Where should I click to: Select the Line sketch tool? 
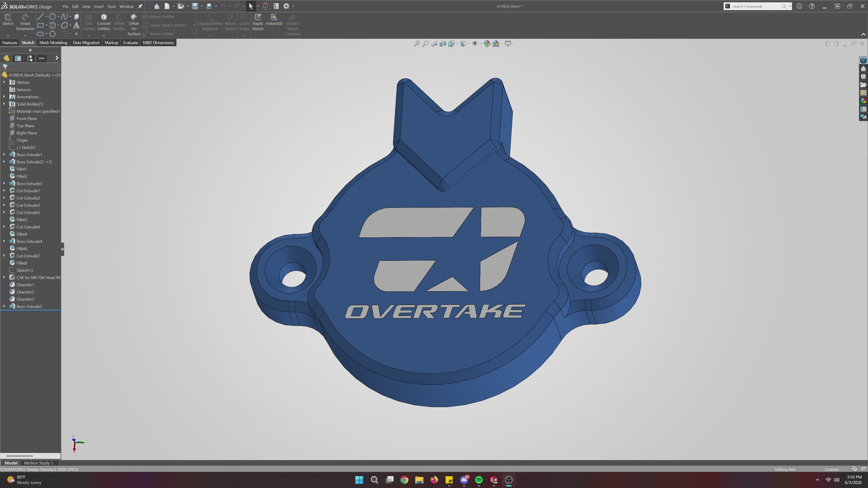[40, 16]
